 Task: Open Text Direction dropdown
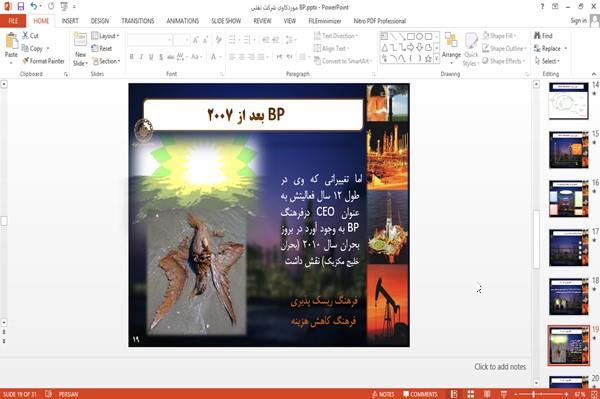336,36
